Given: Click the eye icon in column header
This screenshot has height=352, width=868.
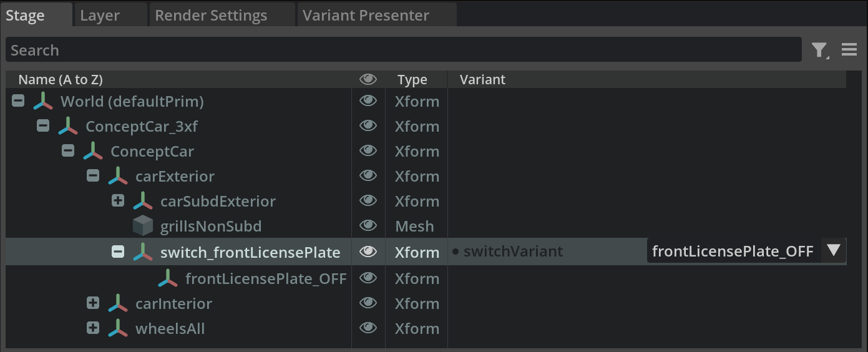Looking at the screenshot, I should tap(368, 79).
